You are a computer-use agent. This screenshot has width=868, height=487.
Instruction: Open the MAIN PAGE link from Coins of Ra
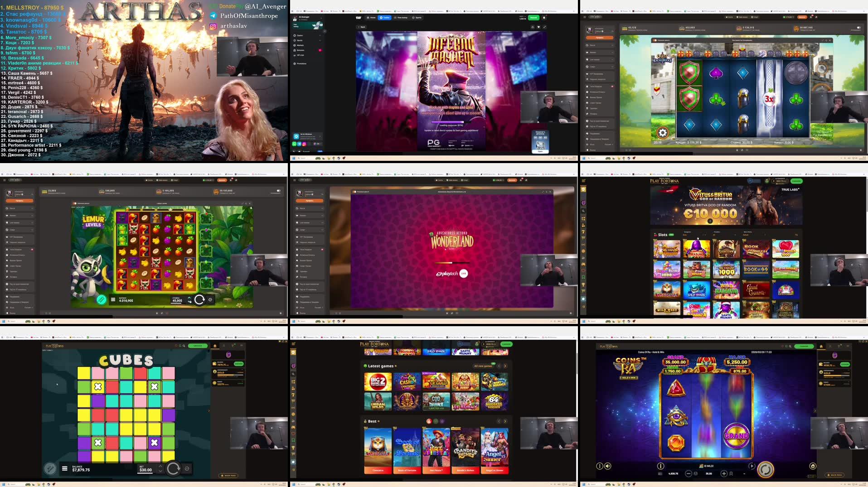[x=834, y=474]
